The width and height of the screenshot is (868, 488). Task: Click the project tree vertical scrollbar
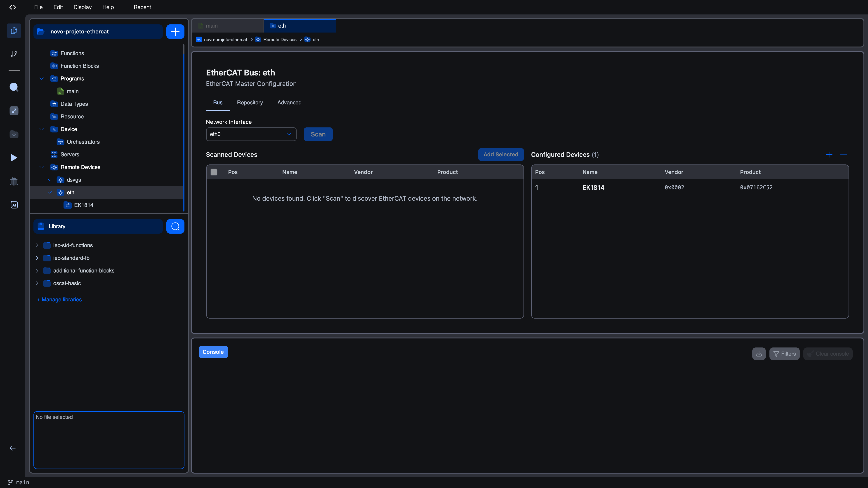click(x=183, y=128)
